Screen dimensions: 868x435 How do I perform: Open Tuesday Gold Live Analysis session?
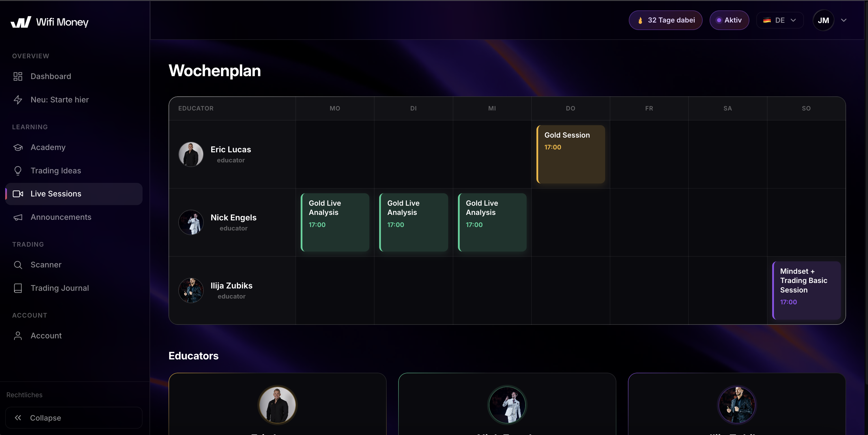tap(414, 222)
